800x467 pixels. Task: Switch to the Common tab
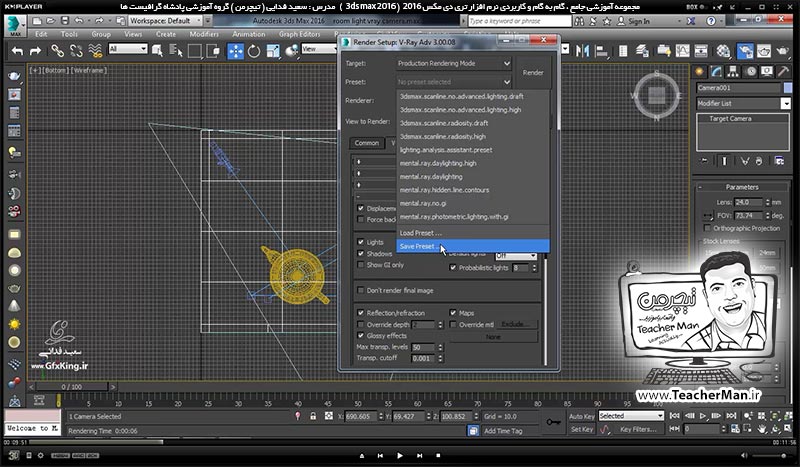[x=367, y=143]
